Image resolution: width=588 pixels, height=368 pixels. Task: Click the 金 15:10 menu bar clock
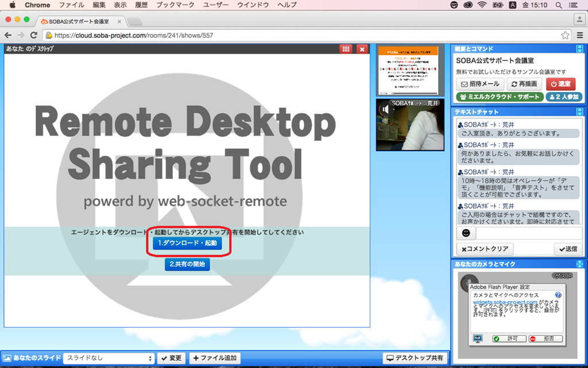[535, 5]
